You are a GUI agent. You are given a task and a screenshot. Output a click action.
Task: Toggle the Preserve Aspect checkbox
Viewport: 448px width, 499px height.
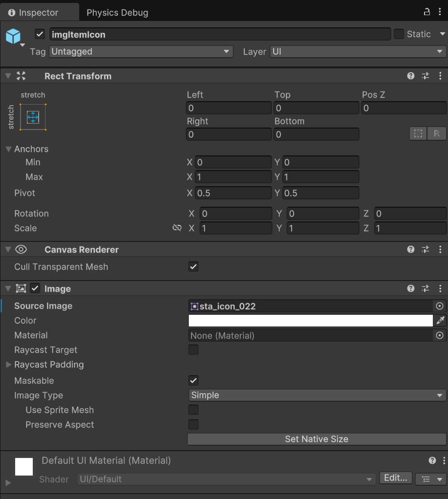click(x=194, y=424)
